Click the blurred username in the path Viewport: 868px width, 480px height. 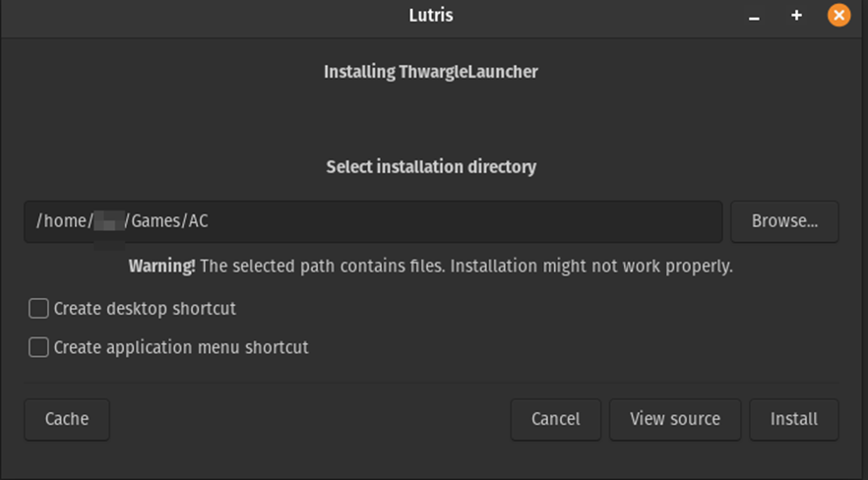pyautogui.click(x=107, y=222)
